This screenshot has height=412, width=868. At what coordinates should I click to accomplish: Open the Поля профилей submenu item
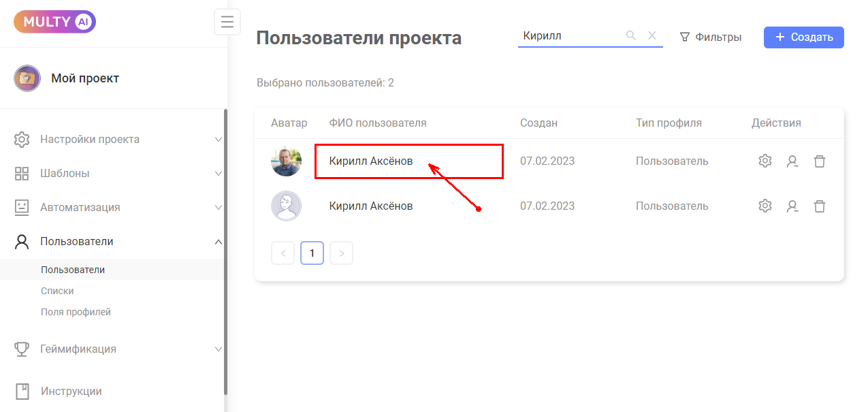76,312
